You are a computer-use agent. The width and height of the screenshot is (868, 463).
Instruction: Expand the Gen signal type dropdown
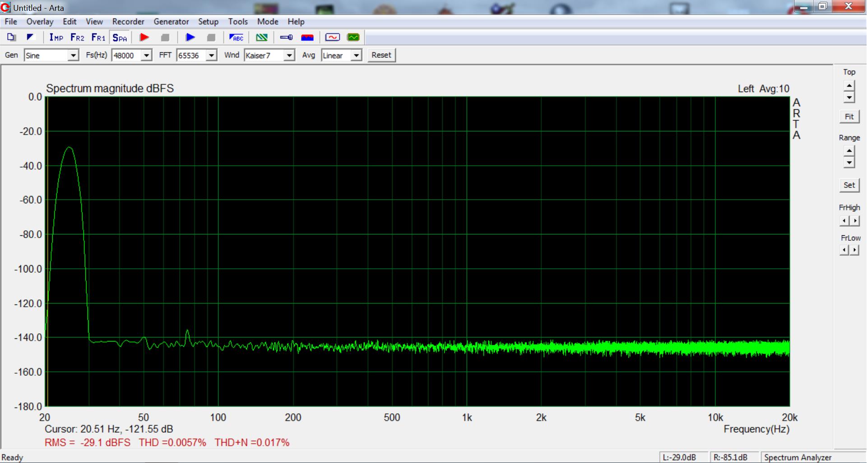pyautogui.click(x=73, y=56)
